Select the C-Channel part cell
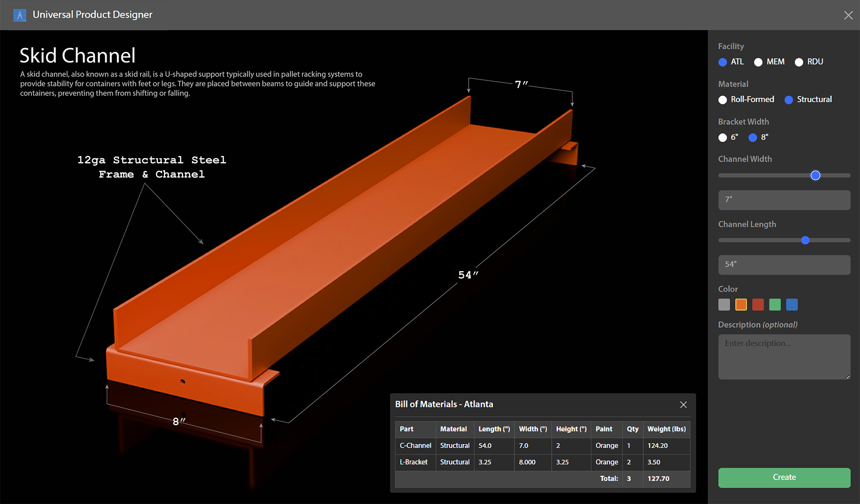The width and height of the screenshot is (860, 504). pos(415,446)
